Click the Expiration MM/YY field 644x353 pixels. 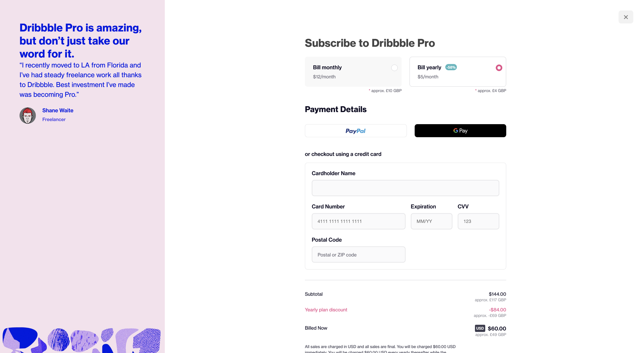(x=431, y=221)
